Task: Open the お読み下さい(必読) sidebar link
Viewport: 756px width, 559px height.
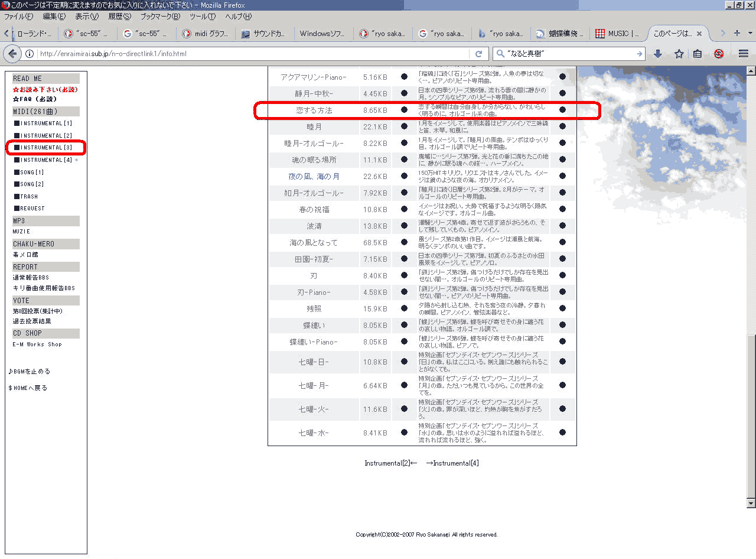Action: (45, 89)
